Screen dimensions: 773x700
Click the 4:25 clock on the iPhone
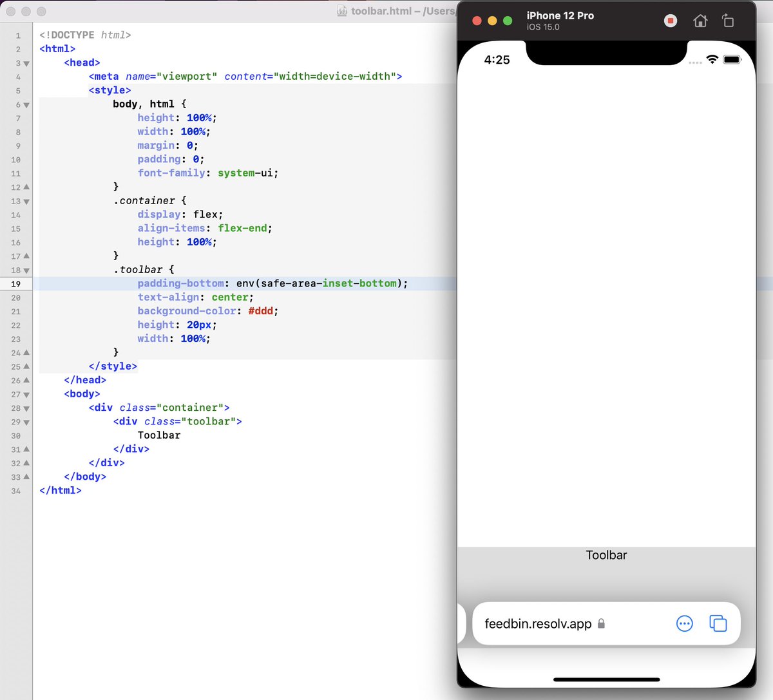[x=497, y=59]
